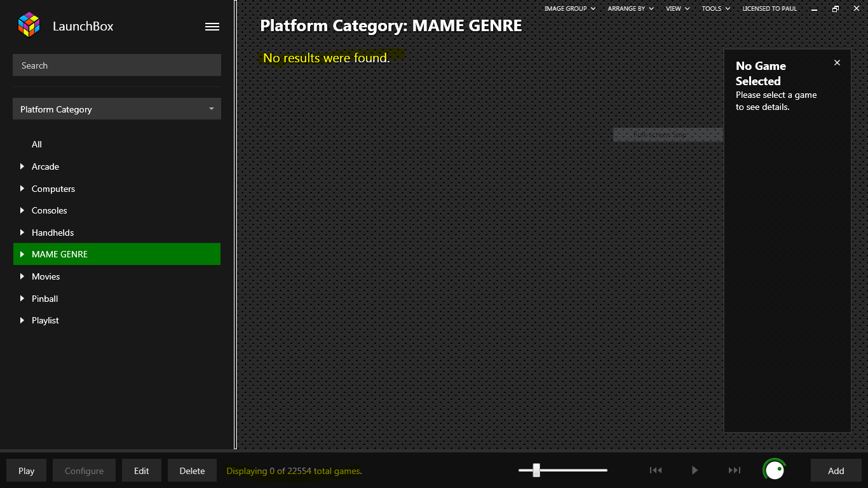The height and width of the screenshot is (488, 868).
Task: Expand the Consoles category arrow
Action: pyautogui.click(x=22, y=210)
